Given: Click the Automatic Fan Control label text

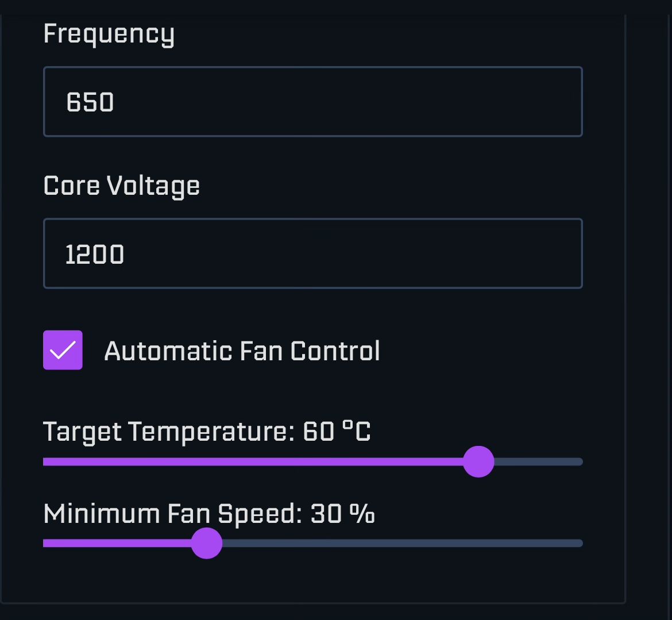Looking at the screenshot, I should 242,351.
